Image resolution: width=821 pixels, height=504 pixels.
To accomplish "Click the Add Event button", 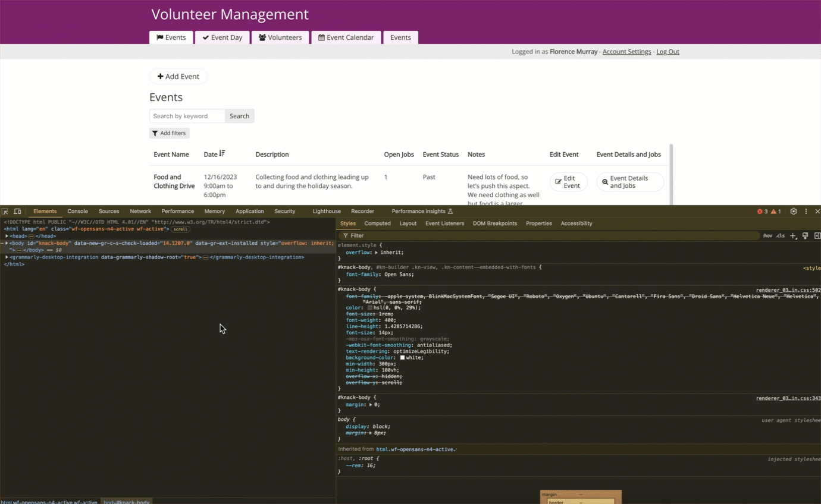I will click(178, 76).
